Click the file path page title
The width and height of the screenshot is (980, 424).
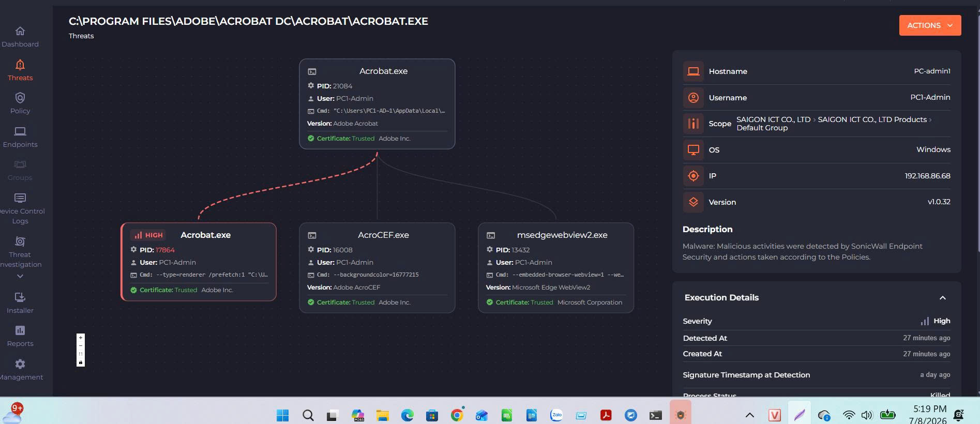coord(248,21)
